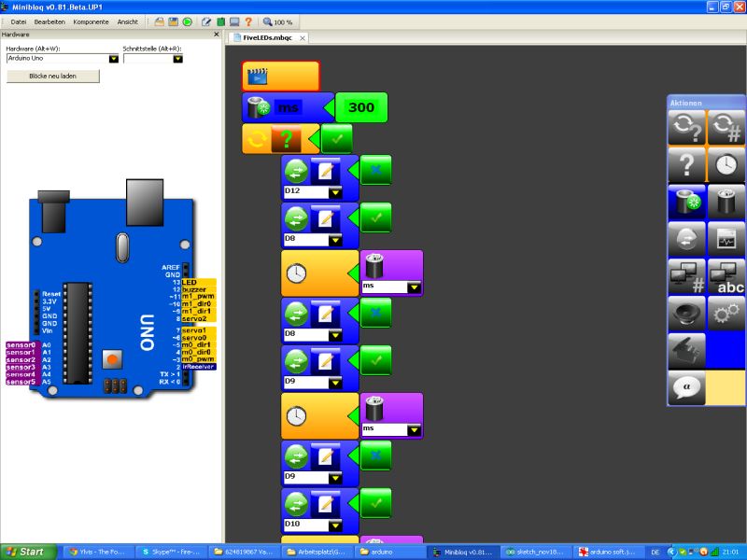The height and width of the screenshot is (560, 747).
Task: Add a delay clock action from Aktionen
Action: pos(726,165)
